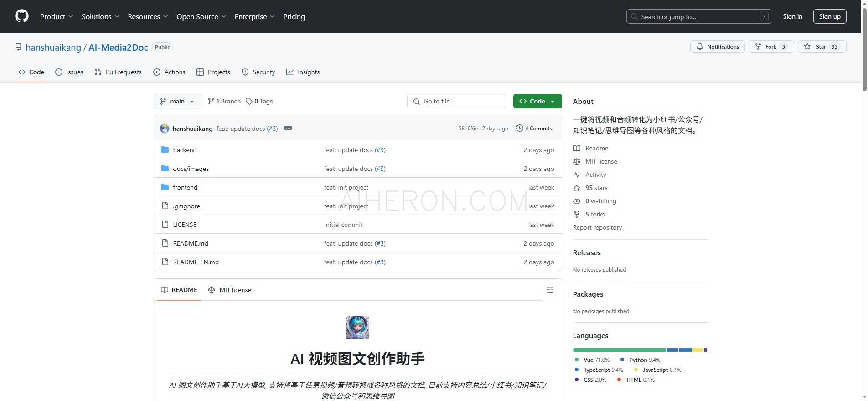Click the Vue segment of the languages bar
This screenshot has width=868, height=401.
tap(619, 350)
